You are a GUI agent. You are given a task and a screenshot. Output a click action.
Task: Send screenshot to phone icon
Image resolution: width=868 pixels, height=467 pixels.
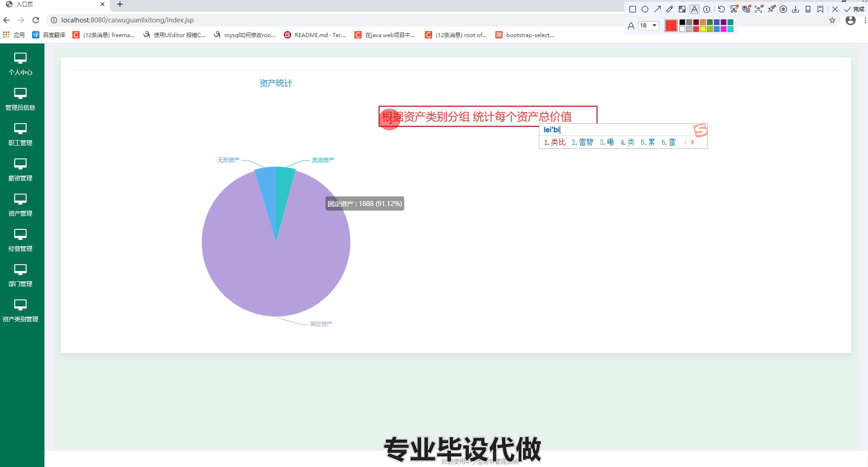808,9
